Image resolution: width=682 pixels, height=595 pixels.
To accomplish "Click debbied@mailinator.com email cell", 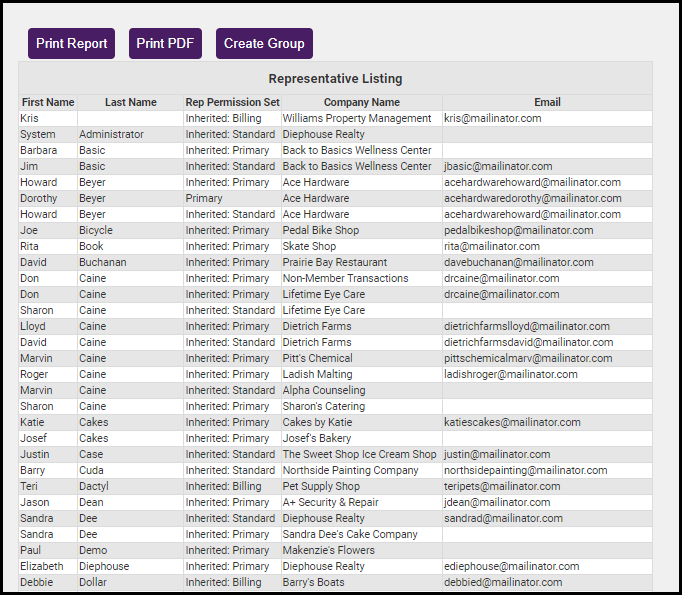I will pos(547,582).
